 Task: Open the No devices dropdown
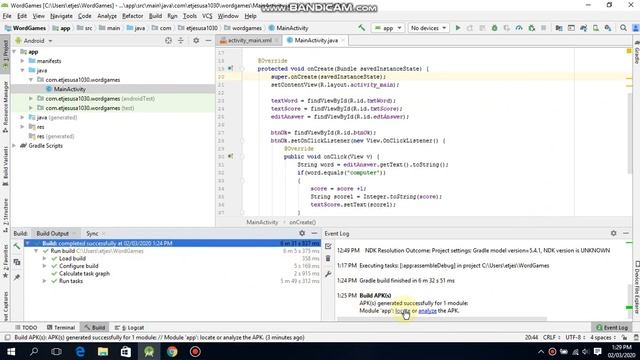(x=428, y=28)
